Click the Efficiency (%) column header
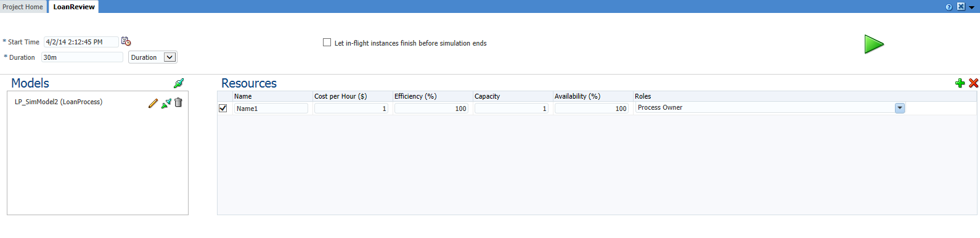The width and height of the screenshot is (980, 238). click(433, 96)
